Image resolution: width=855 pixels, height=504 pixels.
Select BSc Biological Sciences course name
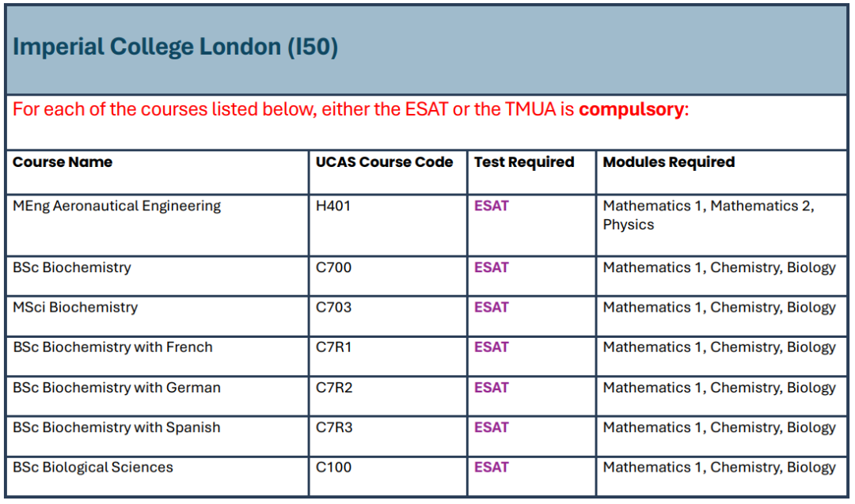point(93,467)
